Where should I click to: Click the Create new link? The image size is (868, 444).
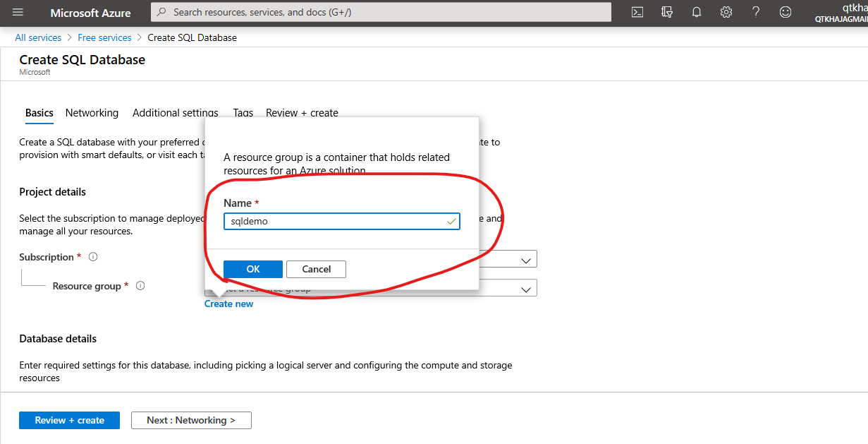[229, 304]
